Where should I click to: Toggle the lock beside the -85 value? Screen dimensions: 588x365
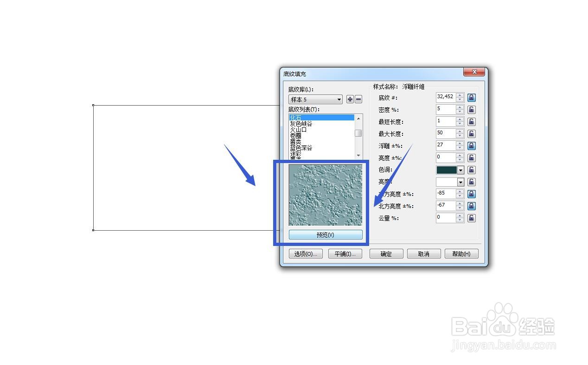[471, 194]
